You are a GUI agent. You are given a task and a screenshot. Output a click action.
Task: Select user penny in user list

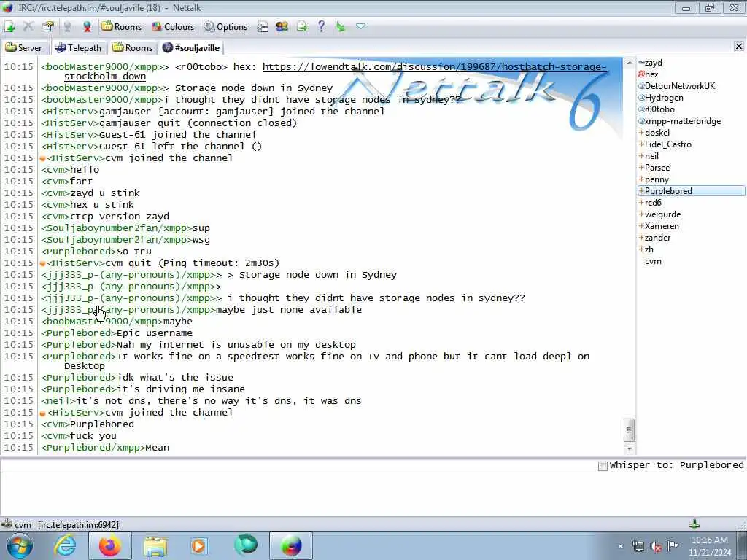[657, 179]
